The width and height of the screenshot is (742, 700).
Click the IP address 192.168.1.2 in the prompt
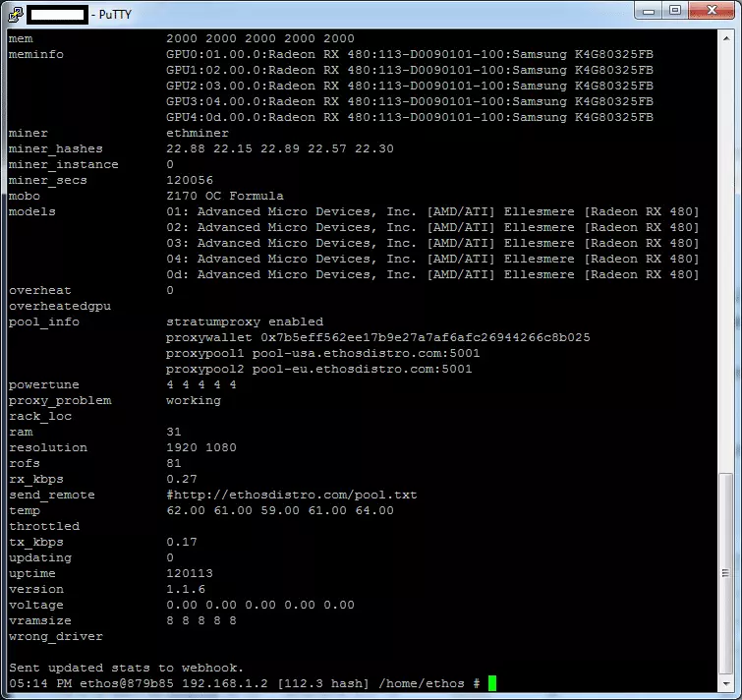click(225, 683)
